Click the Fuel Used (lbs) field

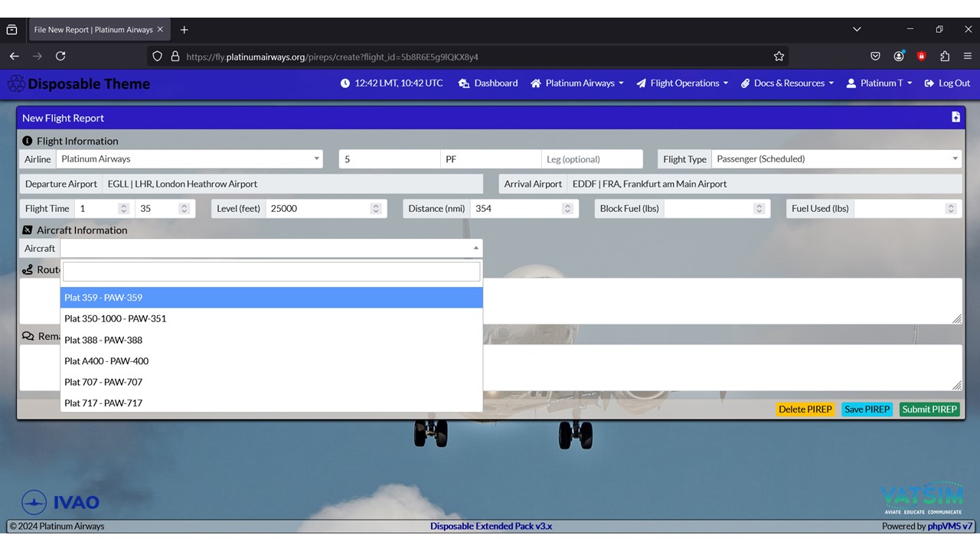click(x=908, y=208)
